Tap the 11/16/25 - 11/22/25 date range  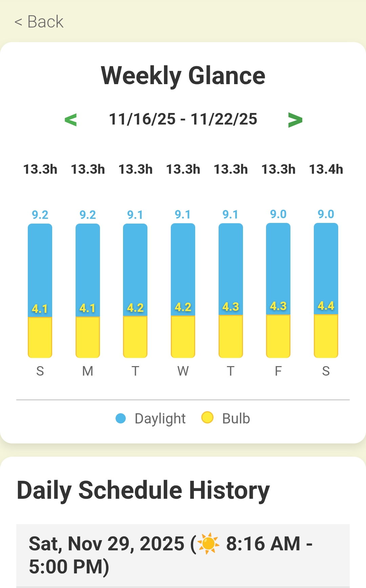click(x=183, y=119)
